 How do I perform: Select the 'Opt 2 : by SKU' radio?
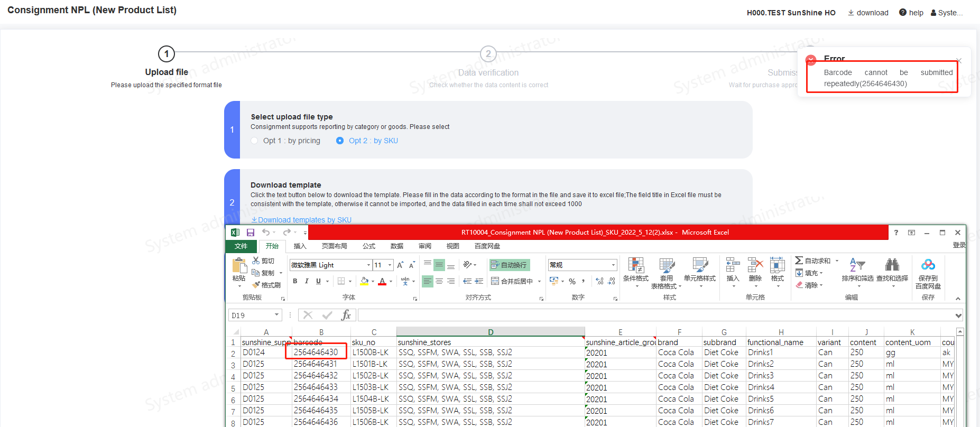(x=340, y=141)
